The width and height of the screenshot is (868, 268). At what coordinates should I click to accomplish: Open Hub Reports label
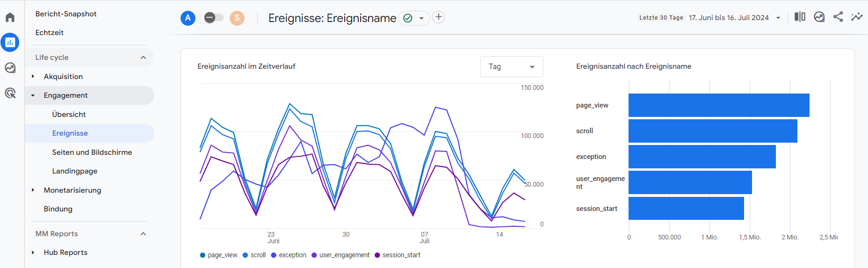[65, 253]
